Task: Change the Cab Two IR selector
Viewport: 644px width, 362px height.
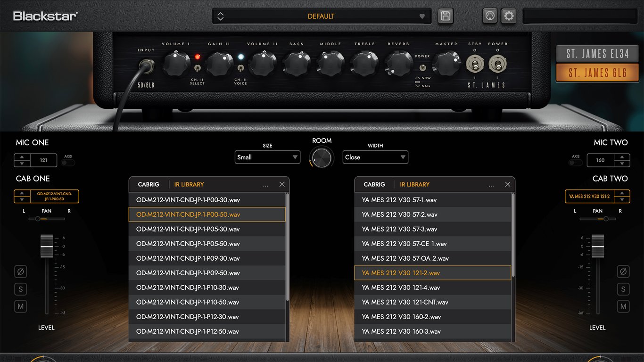Action: pos(597,197)
